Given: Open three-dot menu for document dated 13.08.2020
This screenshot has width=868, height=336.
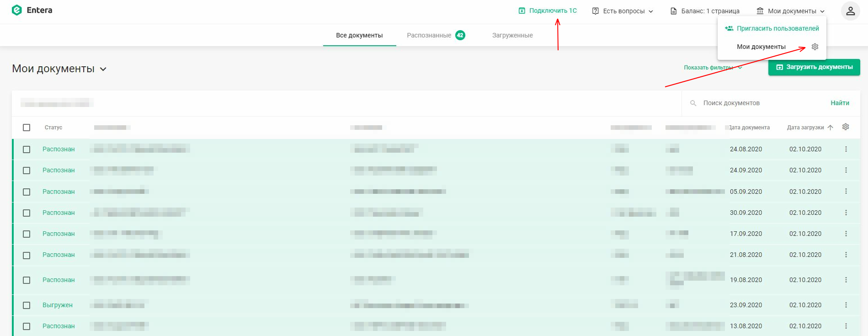Looking at the screenshot, I should [x=846, y=326].
